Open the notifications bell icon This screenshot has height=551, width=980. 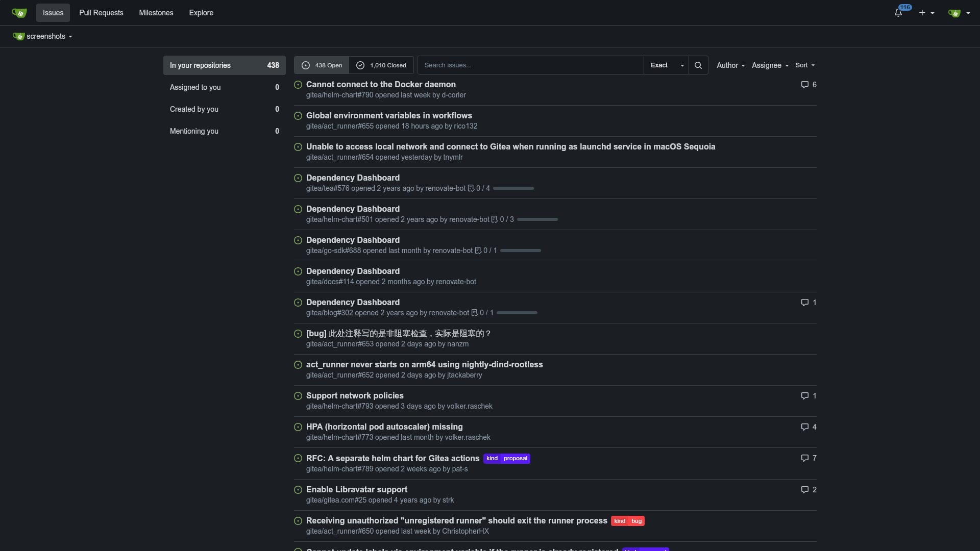point(898,13)
